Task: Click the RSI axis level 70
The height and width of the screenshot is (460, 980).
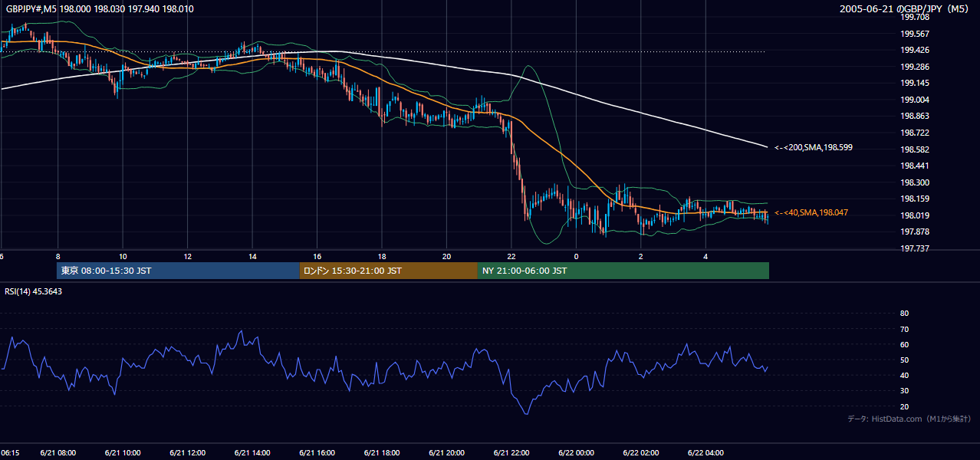Action: click(x=904, y=329)
